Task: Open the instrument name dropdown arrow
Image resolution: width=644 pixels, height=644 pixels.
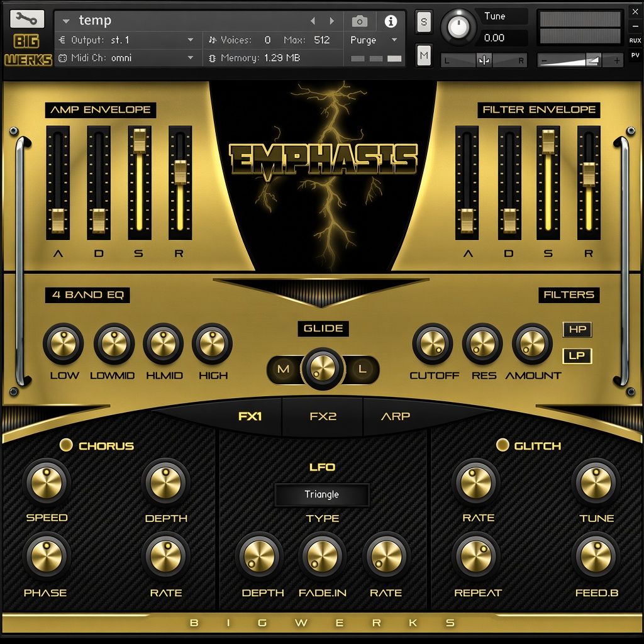Action: tap(66, 21)
